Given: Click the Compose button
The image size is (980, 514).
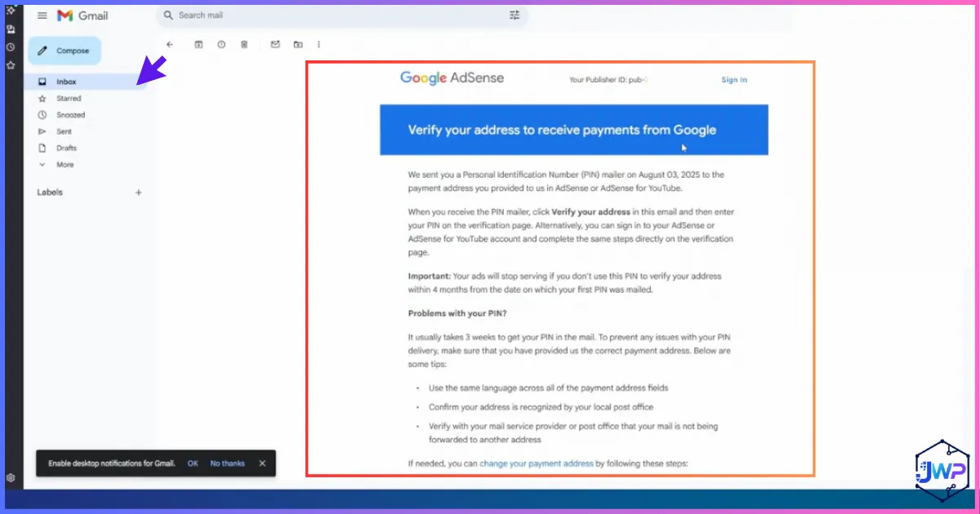Looking at the screenshot, I should [x=65, y=51].
